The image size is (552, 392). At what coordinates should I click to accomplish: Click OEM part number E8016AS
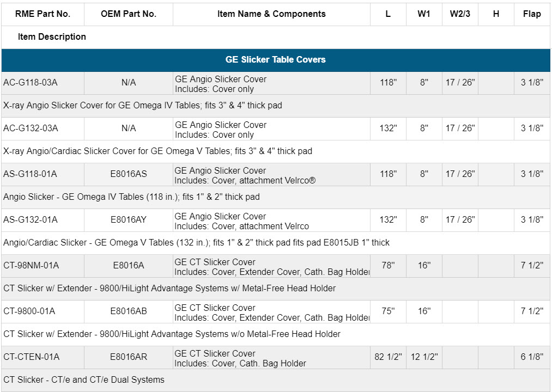(x=129, y=174)
